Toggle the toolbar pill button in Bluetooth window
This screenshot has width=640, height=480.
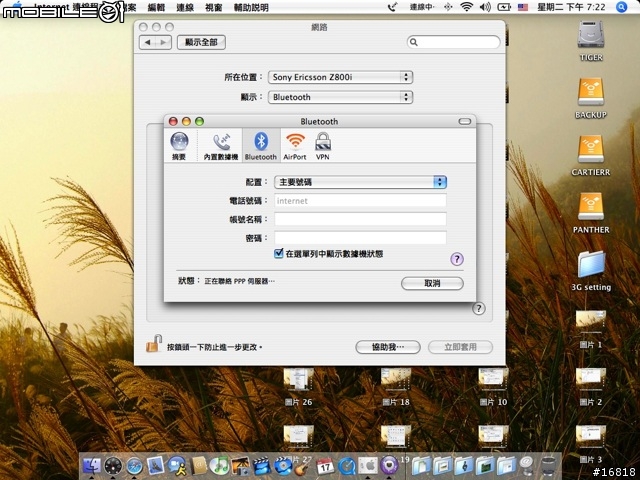click(464, 121)
